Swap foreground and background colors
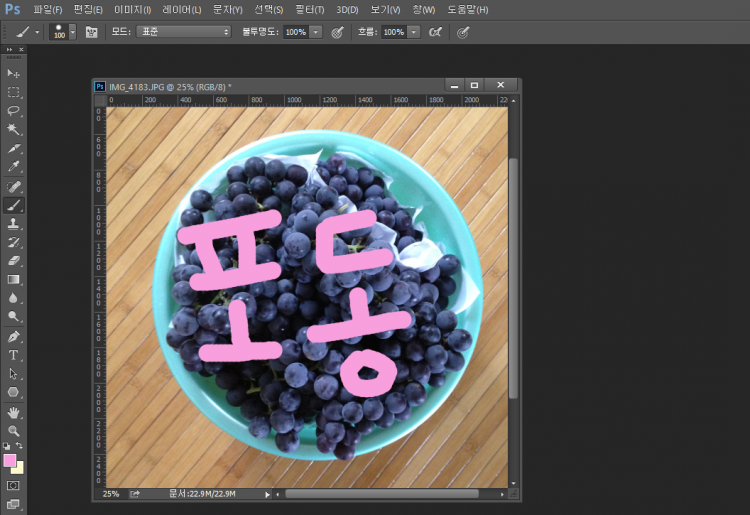750x515 pixels. click(x=19, y=446)
